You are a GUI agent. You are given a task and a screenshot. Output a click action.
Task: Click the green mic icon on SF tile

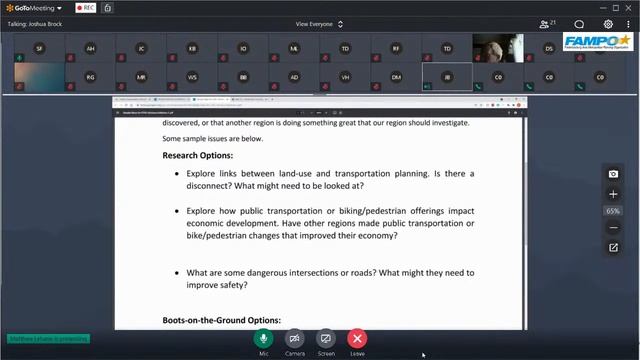(x=19, y=58)
